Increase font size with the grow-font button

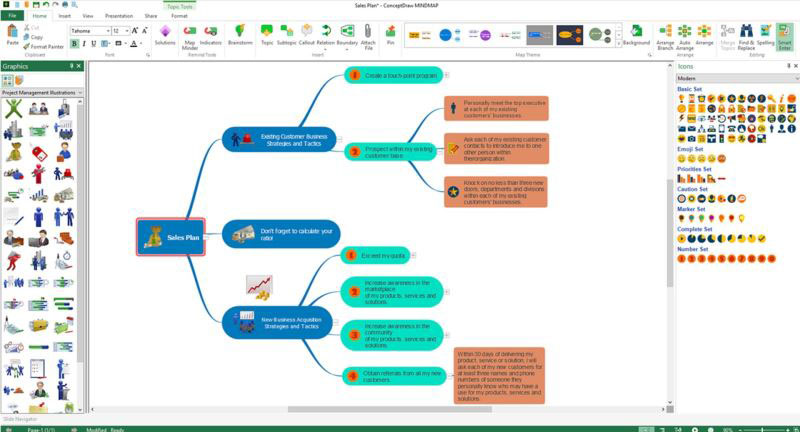(x=135, y=31)
